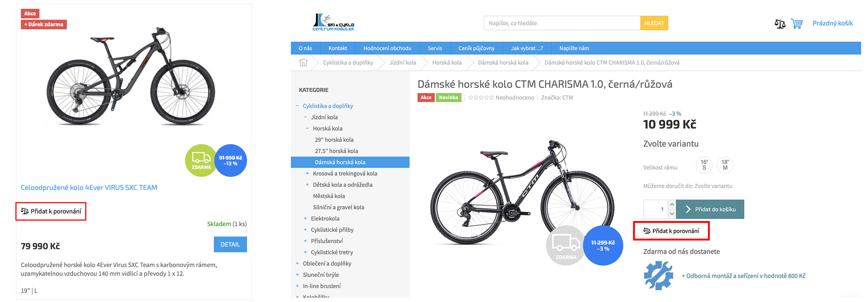Open the comparison scales icon in header

click(779, 24)
